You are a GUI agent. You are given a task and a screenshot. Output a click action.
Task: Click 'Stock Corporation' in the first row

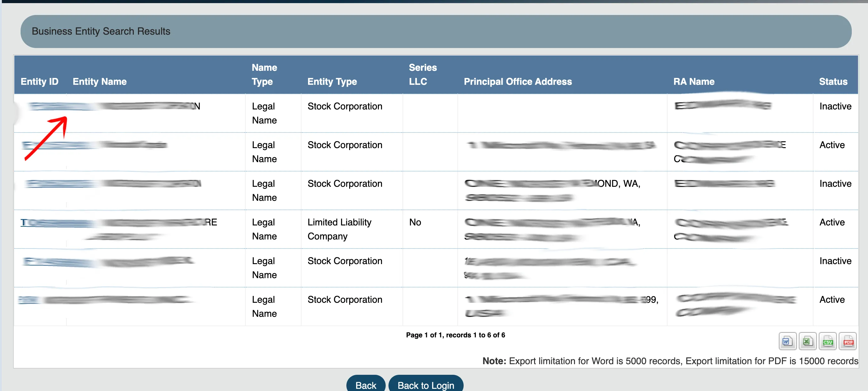tap(345, 106)
